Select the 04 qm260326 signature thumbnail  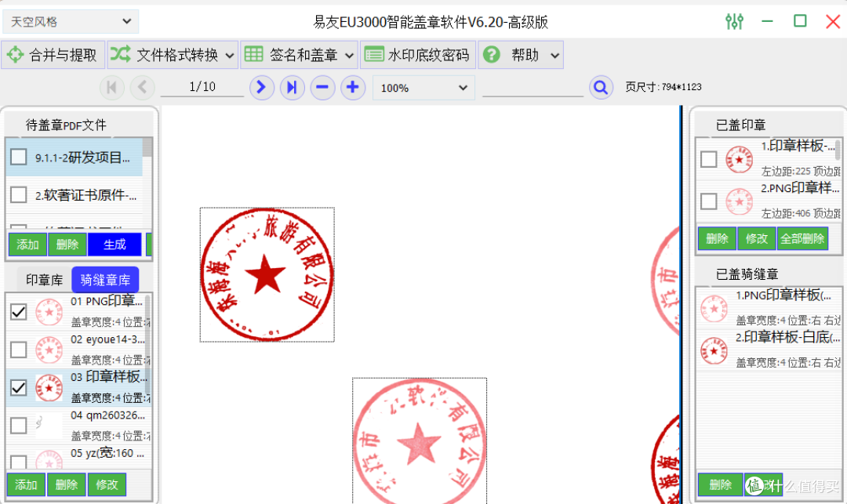click(49, 426)
